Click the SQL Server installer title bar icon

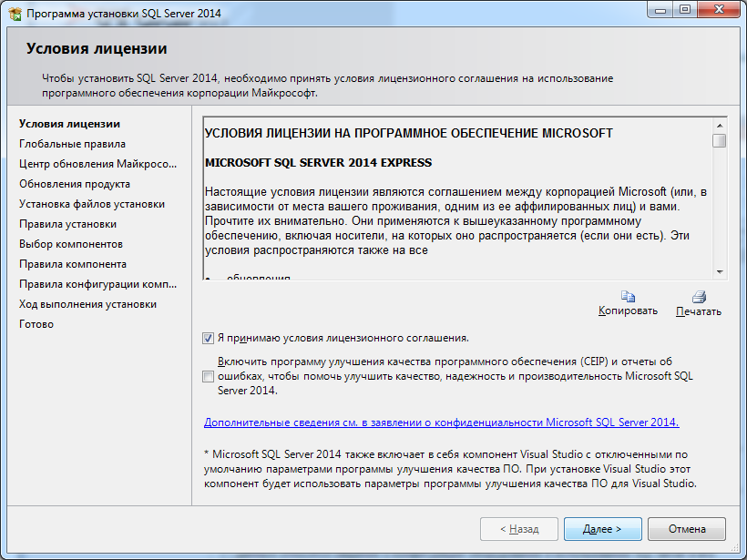point(15,14)
